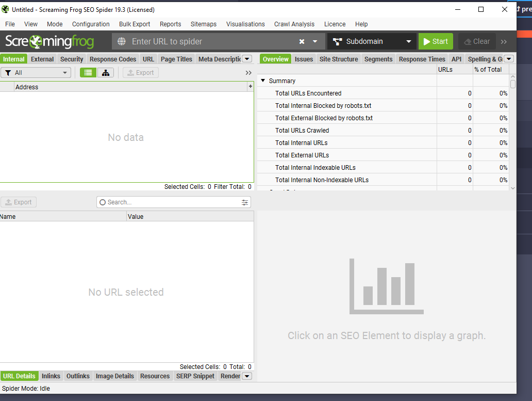Image resolution: width=532 pixels, height=401 pixels.
Task: Open the Sitemaps menu
Action: coord(203,24)
